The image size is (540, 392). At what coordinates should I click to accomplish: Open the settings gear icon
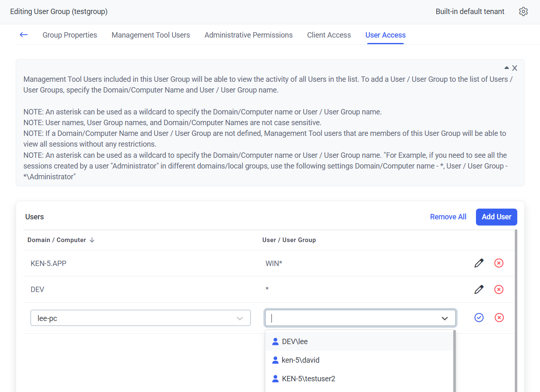tap(523, 12)
